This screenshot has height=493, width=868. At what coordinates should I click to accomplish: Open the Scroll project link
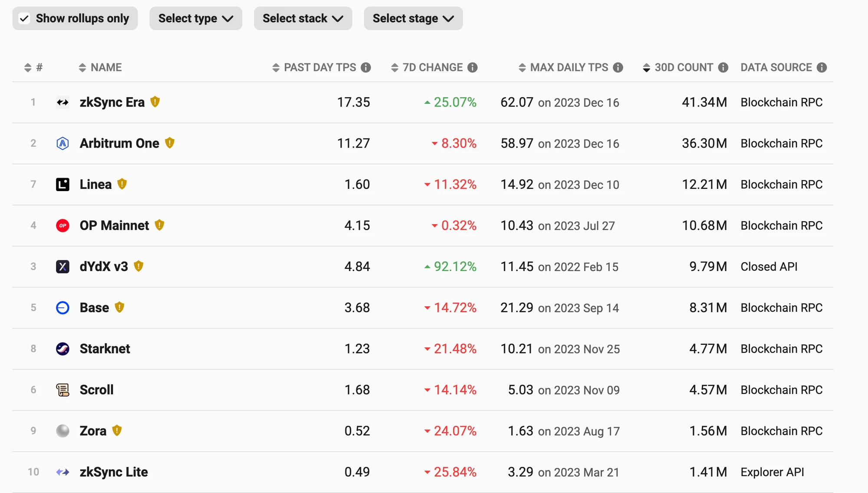(96, 390)
